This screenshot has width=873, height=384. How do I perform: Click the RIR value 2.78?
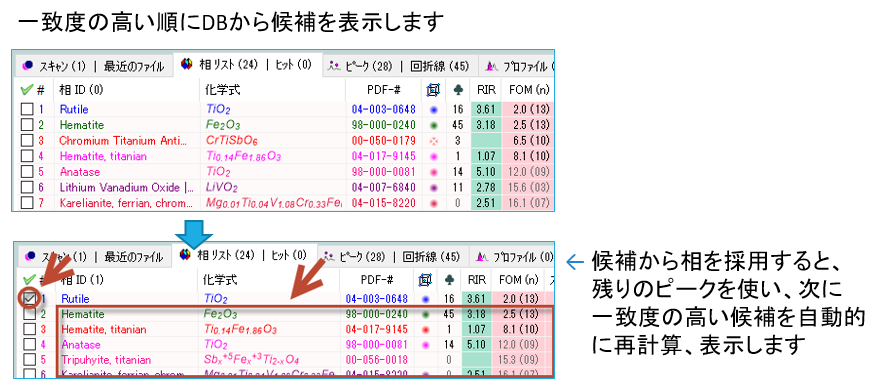pyautogui.click(x=485, y=188)
